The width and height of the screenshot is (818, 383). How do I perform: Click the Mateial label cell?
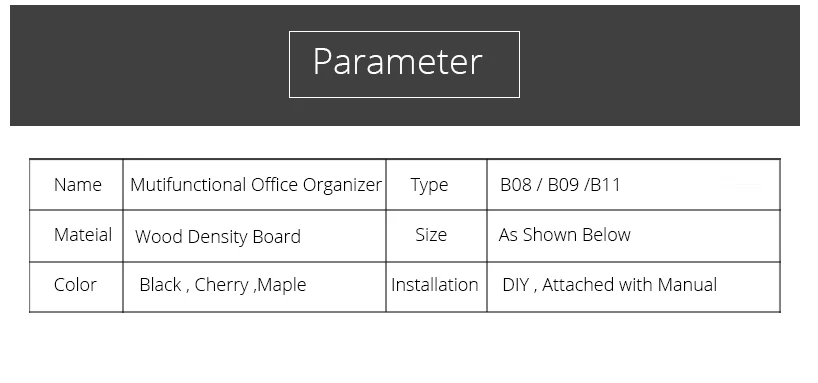[x=76, y=236]
